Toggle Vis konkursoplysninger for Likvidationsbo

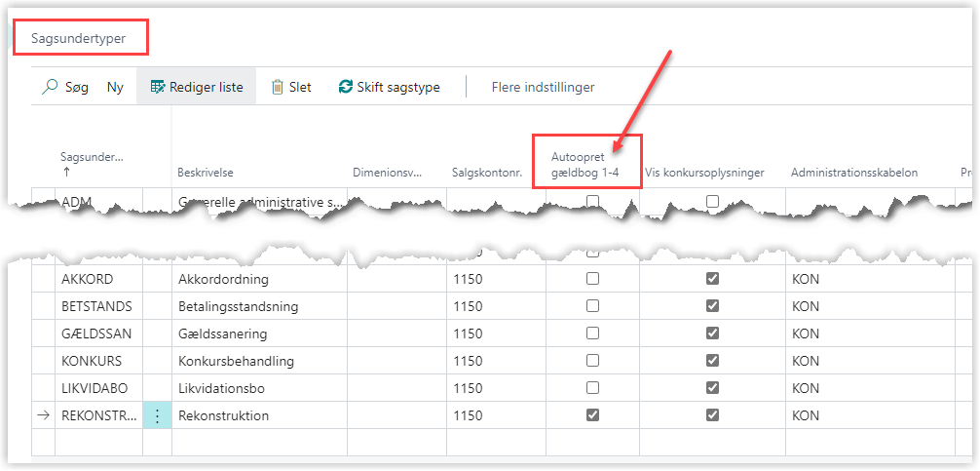click(713, 388)
